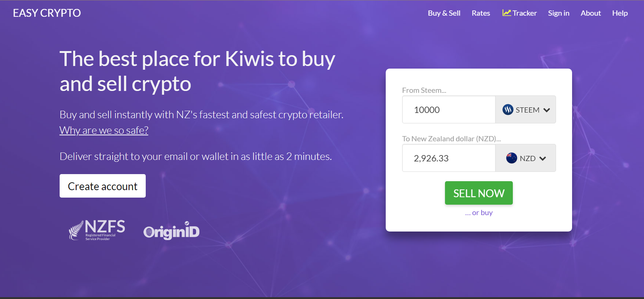
Task: Click the Create account button
Action: pos(102,186)
